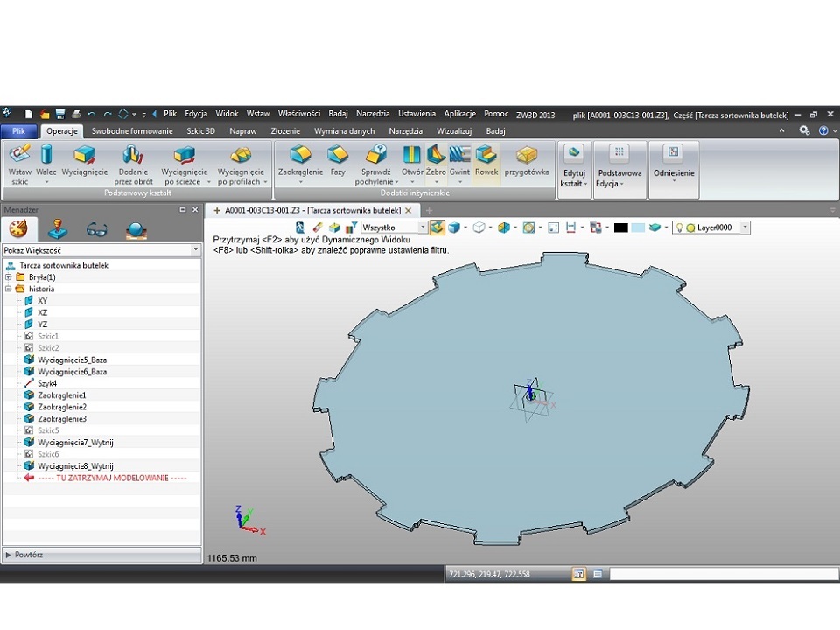Click the Otwór hole tool
Screen dimensions: 840x630
tap(412, 161)
